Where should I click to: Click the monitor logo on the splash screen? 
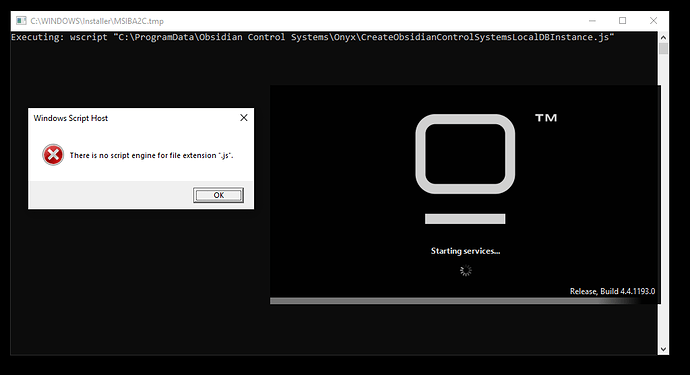coord(465,169)
